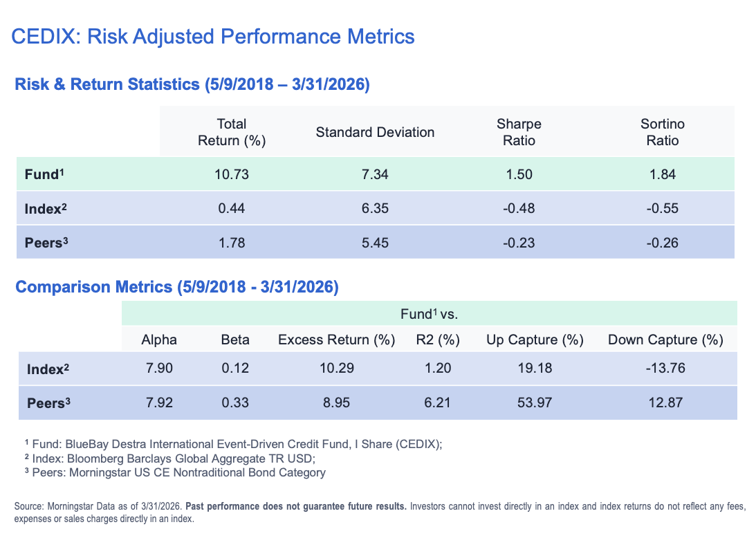Select the Index down capture value -13.76
The width and height of the screenshot is (756, 538).
pyautogui.click(x=665, y=368)
